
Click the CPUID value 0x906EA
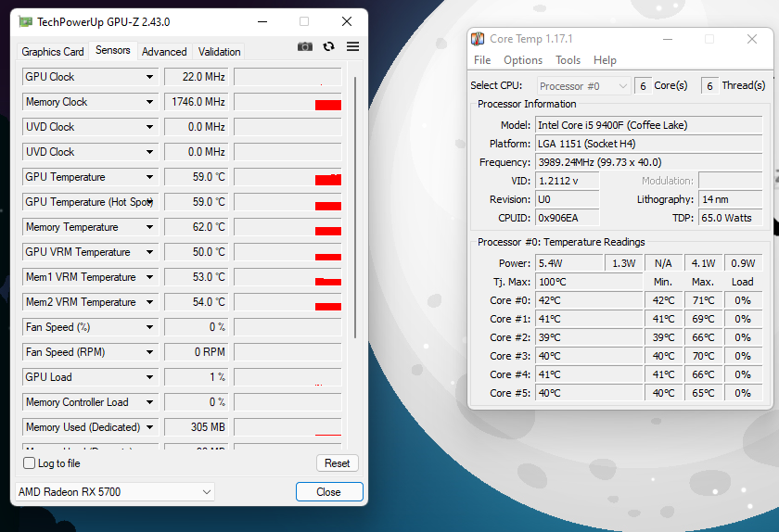568,218
